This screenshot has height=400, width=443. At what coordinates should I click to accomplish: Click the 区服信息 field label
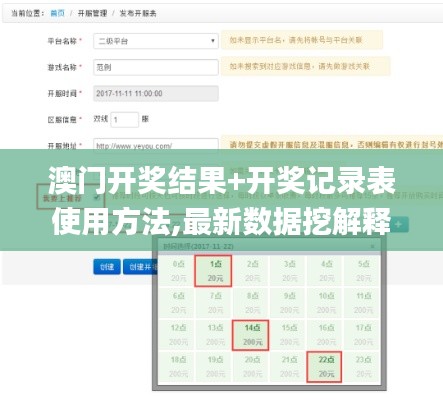point(62,119)
